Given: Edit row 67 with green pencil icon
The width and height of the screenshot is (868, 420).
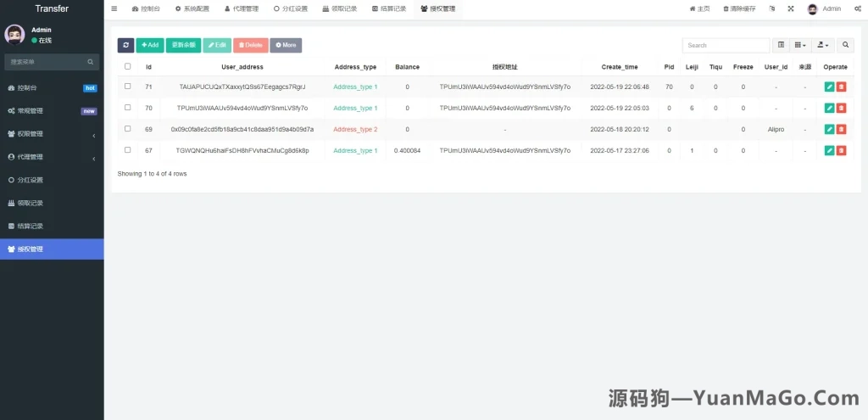Looking at the screenshot, I should click(829, 150).
